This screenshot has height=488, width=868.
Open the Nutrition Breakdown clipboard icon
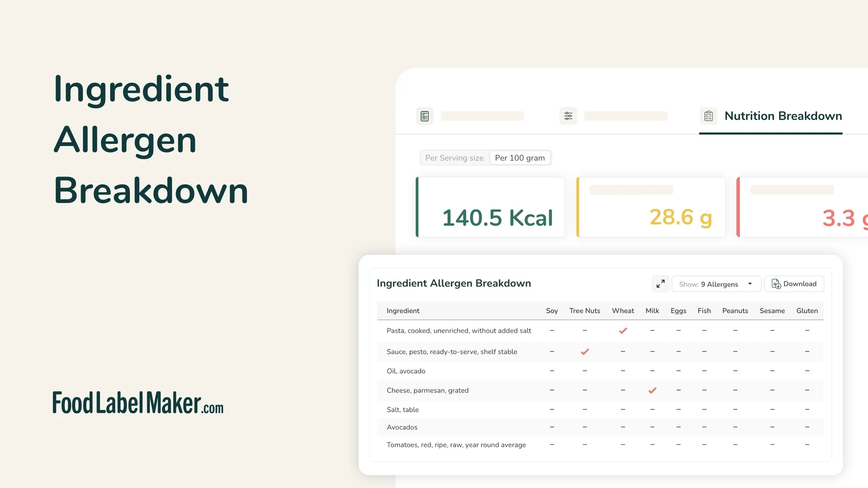tap(708, 116)
